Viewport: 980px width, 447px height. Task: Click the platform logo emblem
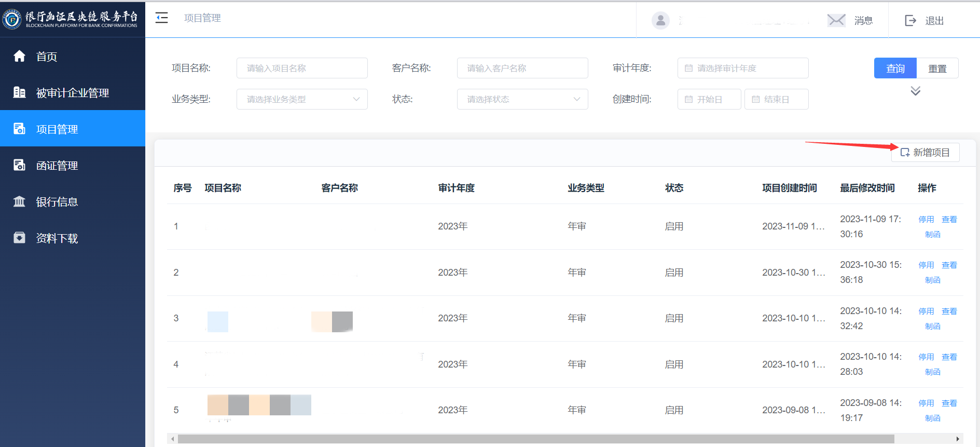coord(12,19)
